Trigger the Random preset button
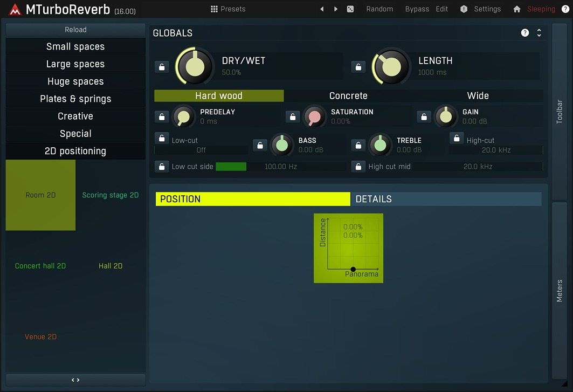 (x=379, y=9)
